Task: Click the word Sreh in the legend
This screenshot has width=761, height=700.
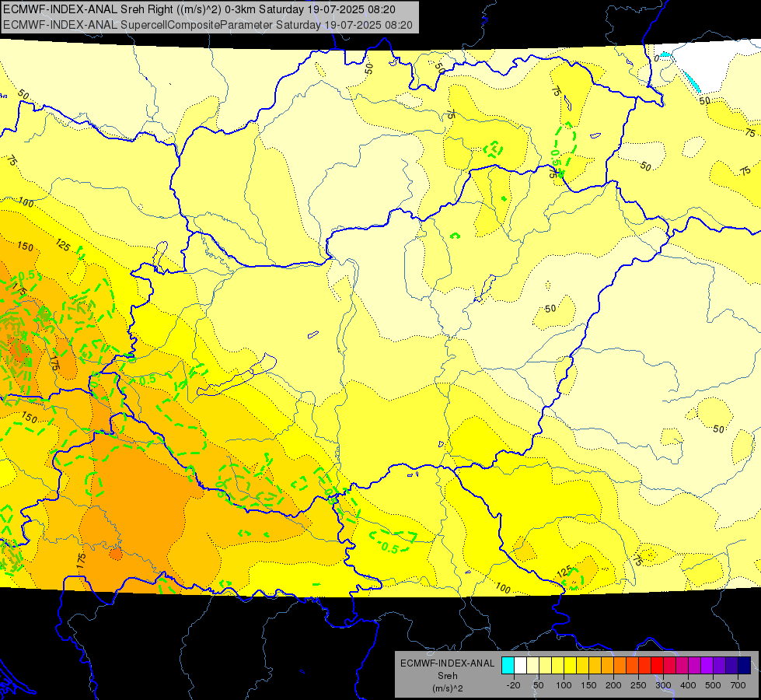Action: pyautogui.click(x=447, y=676)
